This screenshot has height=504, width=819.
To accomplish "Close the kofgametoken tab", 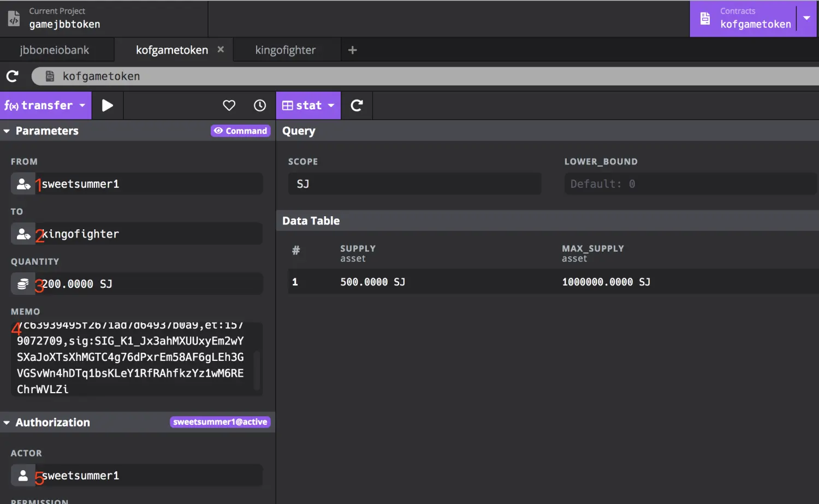I will [221, 50].
